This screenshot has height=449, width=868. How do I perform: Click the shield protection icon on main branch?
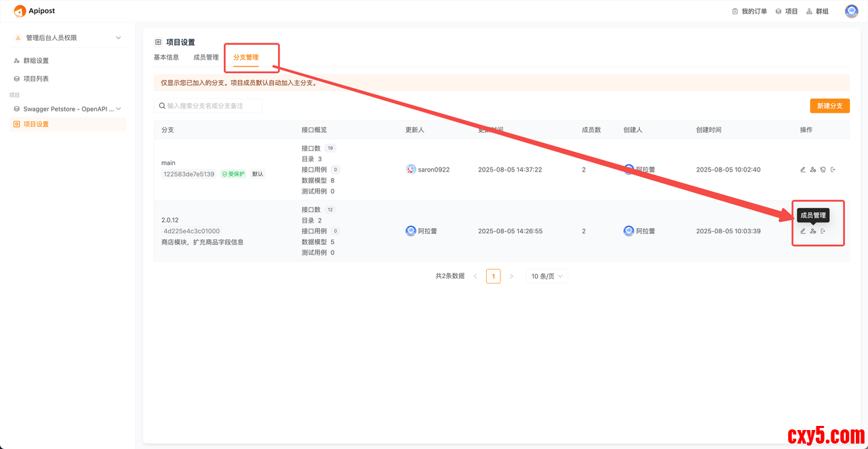point(823,170)
